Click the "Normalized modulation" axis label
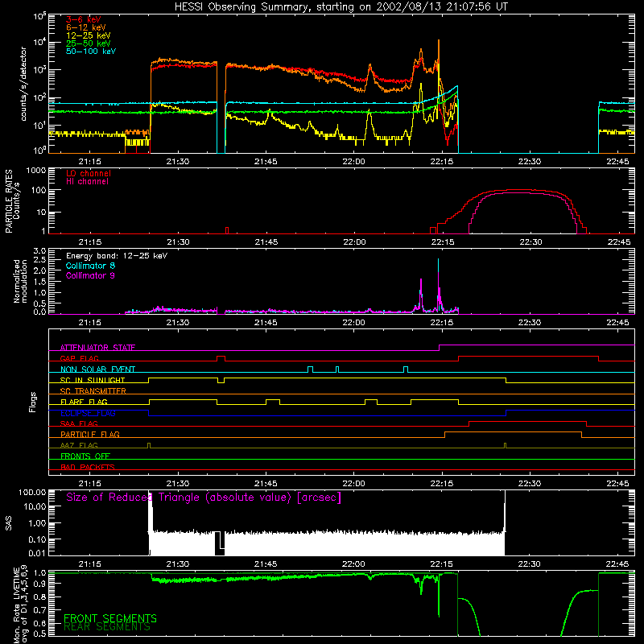This screenshot has width=644, height=644. (20, 281)
